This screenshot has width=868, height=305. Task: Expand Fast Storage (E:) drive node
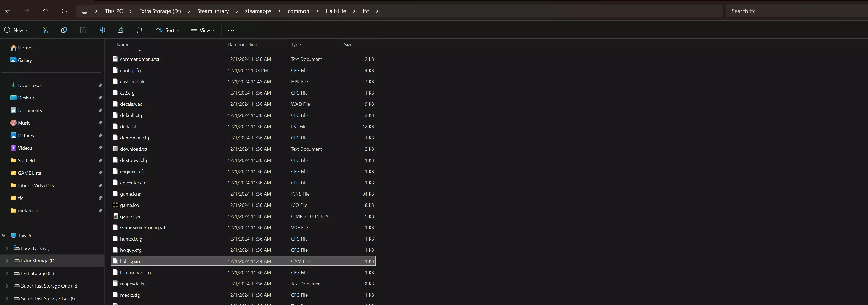(x=7, y=273)
